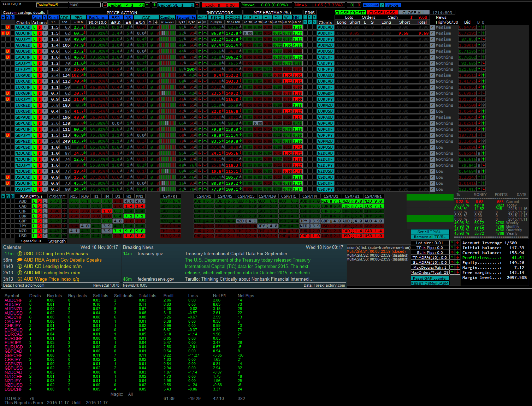Viewport: 532px width, 406px height.
Task: Click the L button for EURAUD row
Action: click(34, 75)
